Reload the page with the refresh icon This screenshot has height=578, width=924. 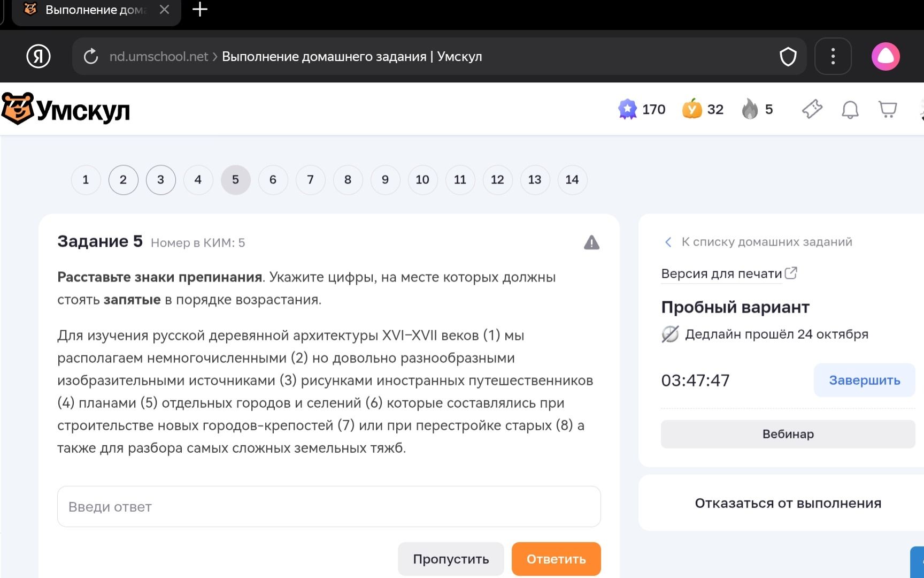(x=91, y=56)
